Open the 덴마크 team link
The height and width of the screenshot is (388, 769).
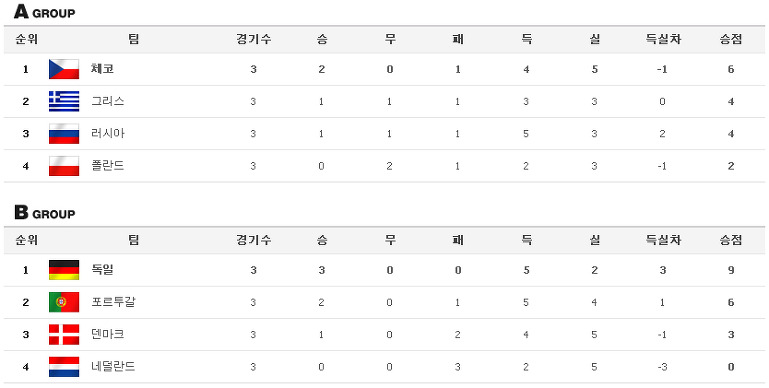[x=107, y=335]
